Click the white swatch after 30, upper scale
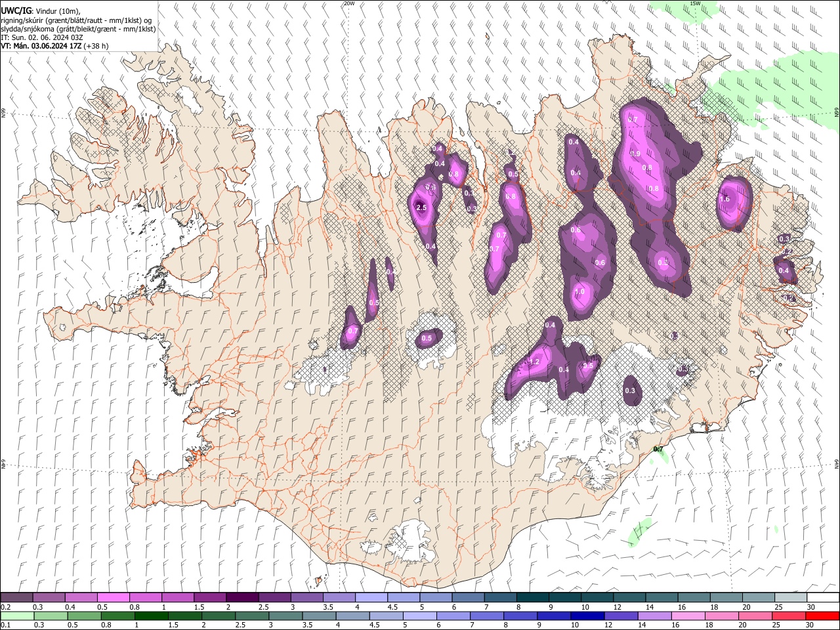This screenshot has width=840, height=630. pos(823,597)
